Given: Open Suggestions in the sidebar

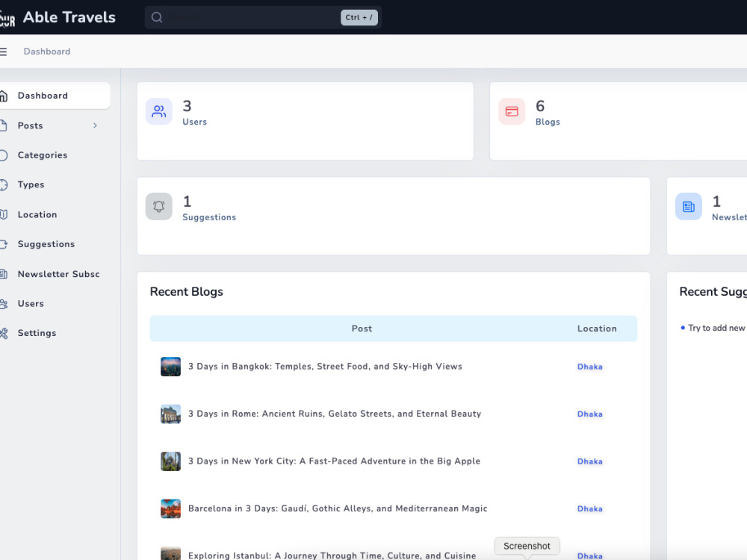Looking at the screenshot, I should 55,244.
